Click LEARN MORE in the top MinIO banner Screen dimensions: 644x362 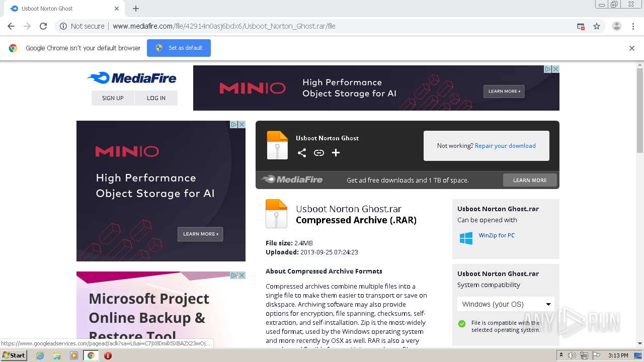coord(504,91)
